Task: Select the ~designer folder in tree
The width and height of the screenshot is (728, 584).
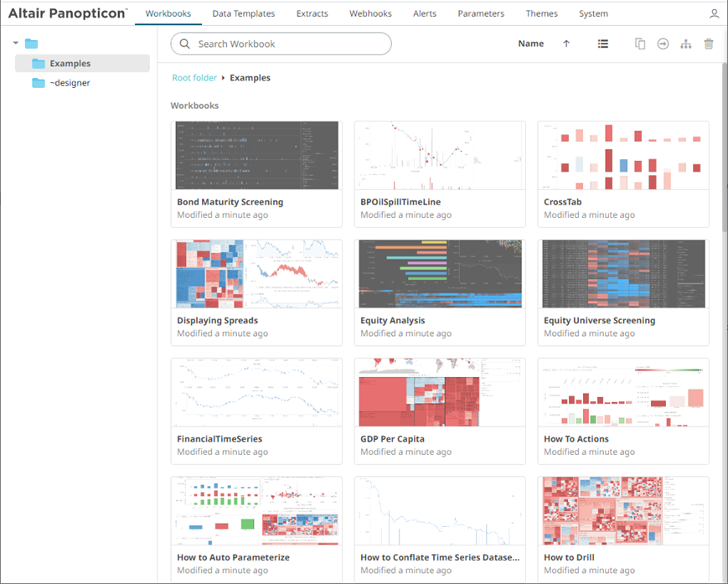Action: (70, 83)
